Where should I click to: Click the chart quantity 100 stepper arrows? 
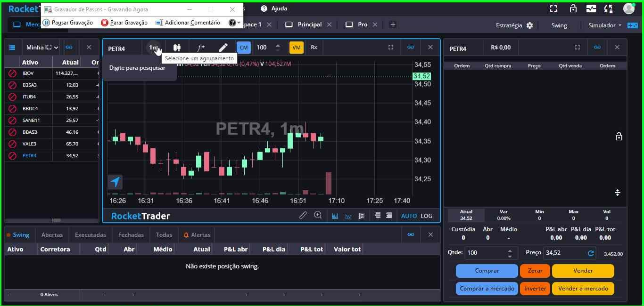pyautogui.click(x=278, y=48)
